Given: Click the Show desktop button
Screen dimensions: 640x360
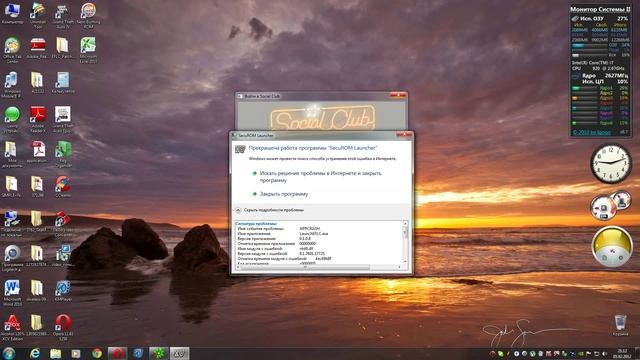Looking at the screenshot, I should pyautogui.click(x=637, y=353).
